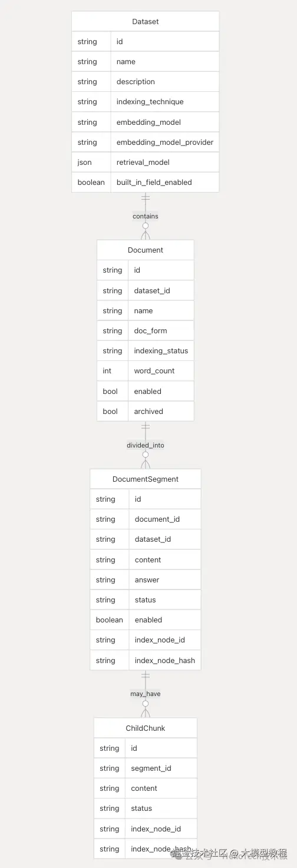
Task: Click the document_id field in DocumentSegment
Action: 146,519
